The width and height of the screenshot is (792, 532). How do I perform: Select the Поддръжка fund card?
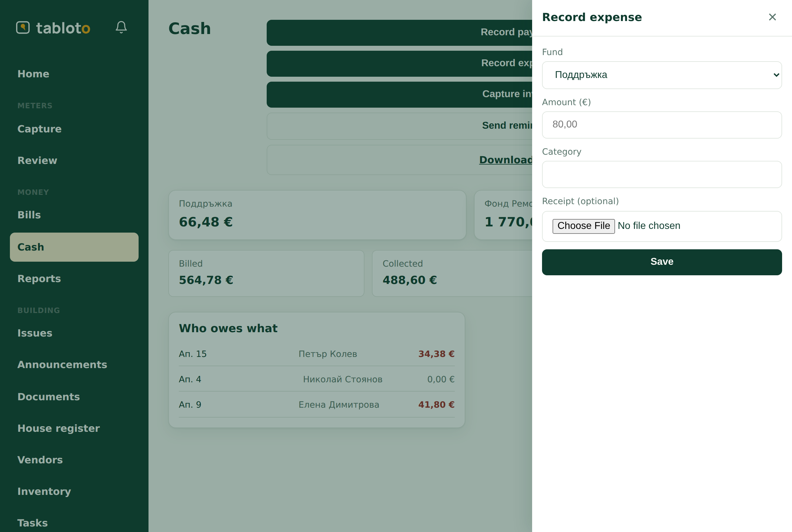[317, 215]
